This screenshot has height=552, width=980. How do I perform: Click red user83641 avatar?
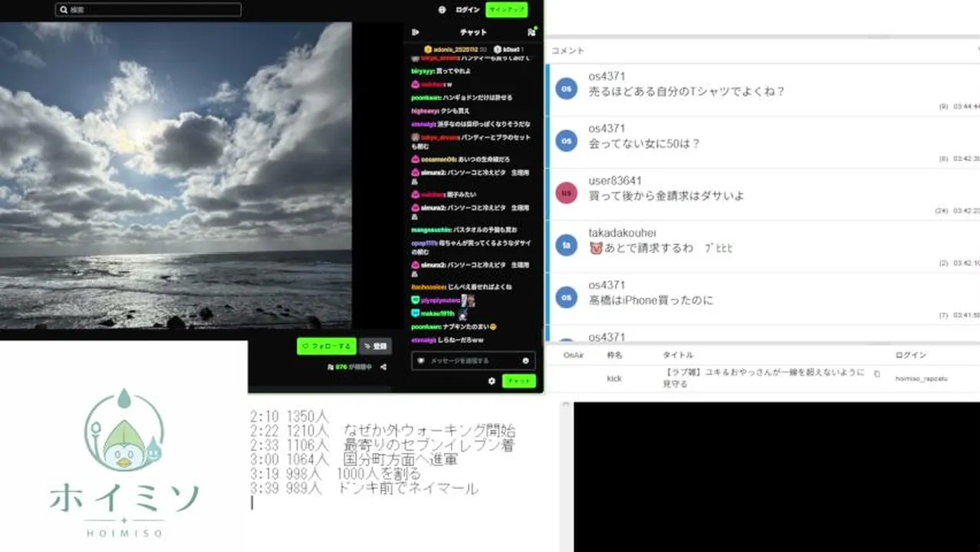566,193
